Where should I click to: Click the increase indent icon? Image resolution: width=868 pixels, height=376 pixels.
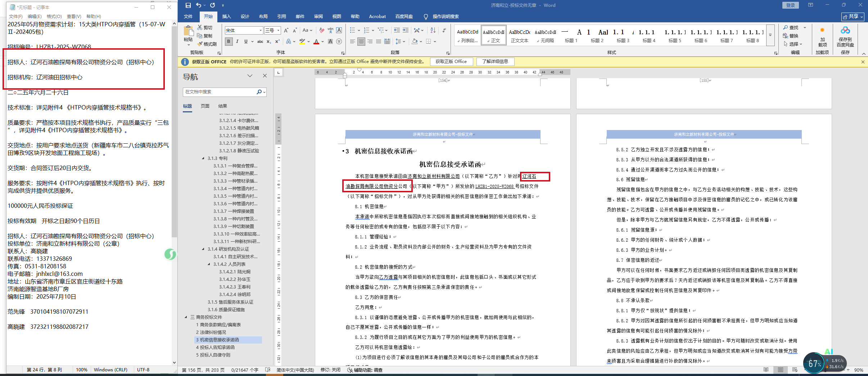click(405, 30)
